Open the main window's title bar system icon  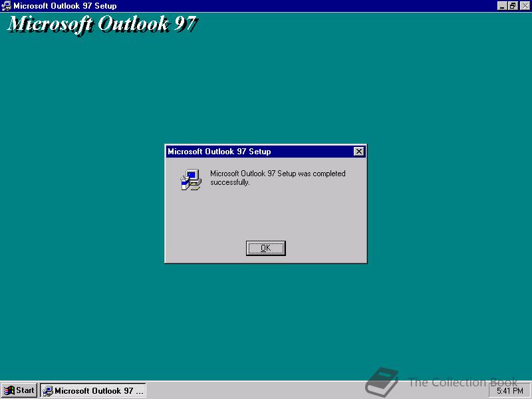coord(6,6)
